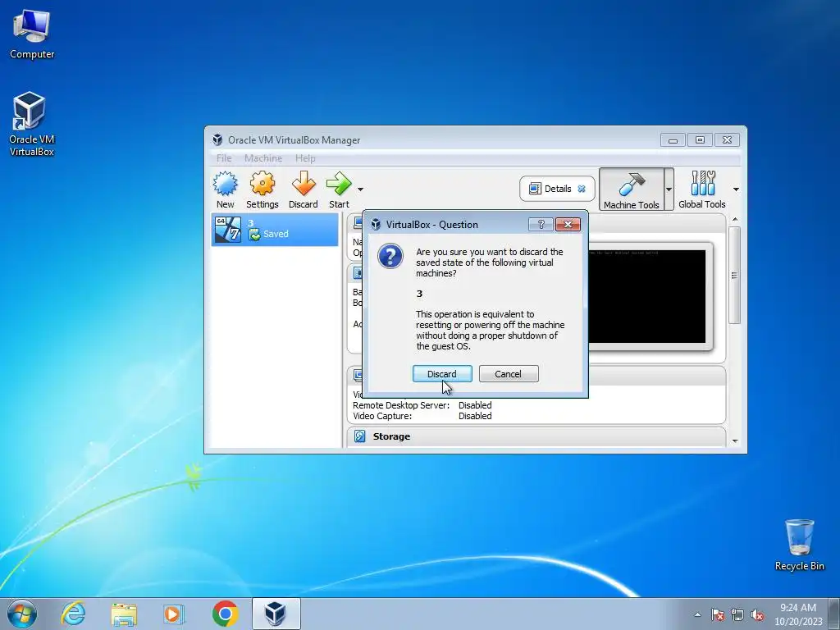Viewport: 840px width, 630px height.
Task: Open the Help menu
Action: pyautogui.click(x=305, y=158)
